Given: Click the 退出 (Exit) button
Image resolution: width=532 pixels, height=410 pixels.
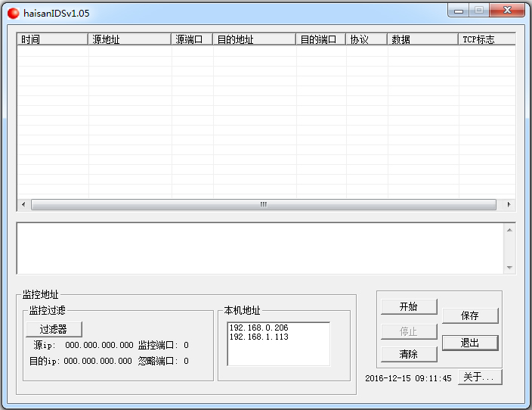Looking at the screenshot, I should (x=469, y=343).
